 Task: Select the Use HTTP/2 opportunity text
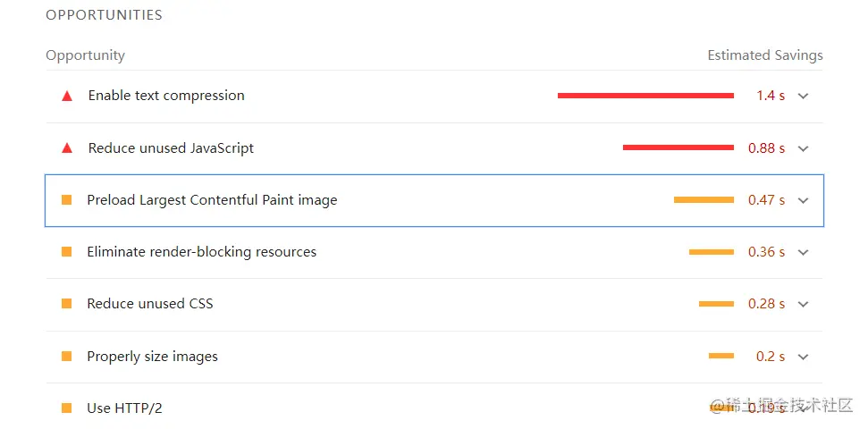point(124,408)
